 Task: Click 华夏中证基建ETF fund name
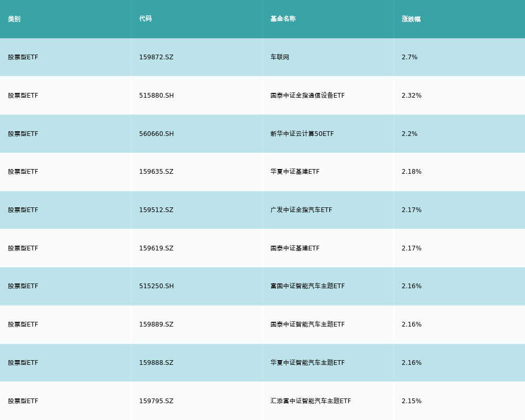(x=295, y=172)
